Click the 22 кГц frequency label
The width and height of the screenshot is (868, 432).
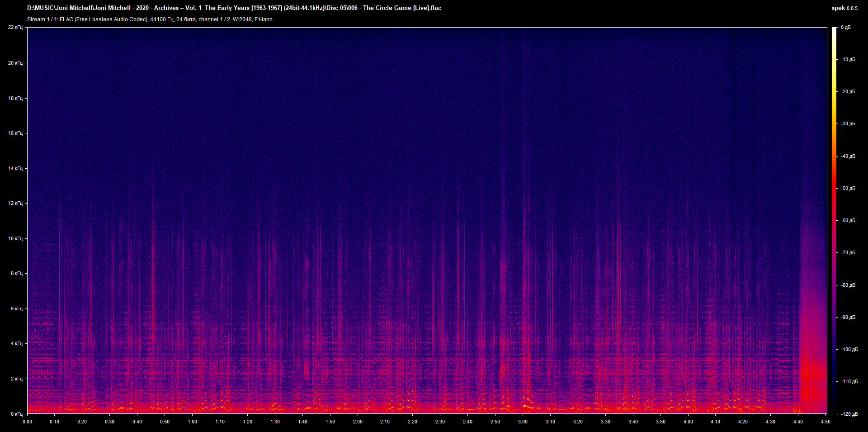coord(15,28)
